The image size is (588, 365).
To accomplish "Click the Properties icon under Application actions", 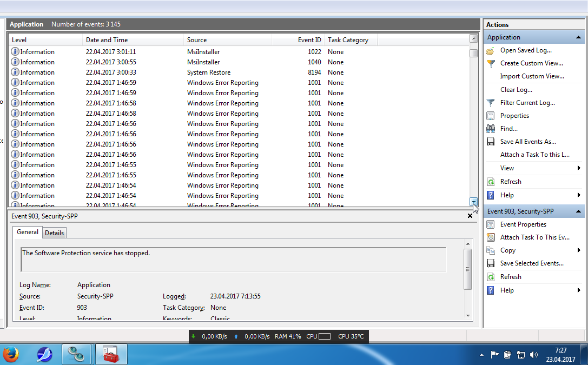I will click(x=490, y=116).
